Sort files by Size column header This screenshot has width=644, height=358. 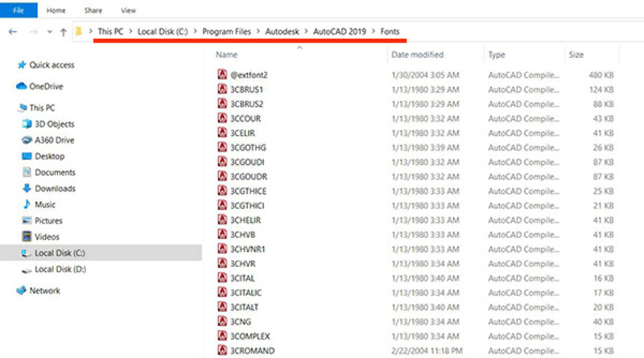[x=576, y=55]
